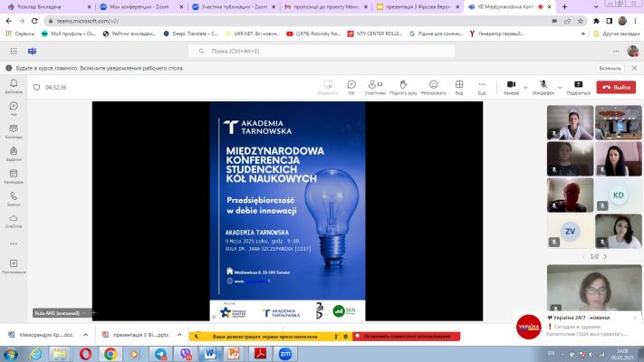Stop screen sharing red button
644x362 pixels.
coord(406,336)
